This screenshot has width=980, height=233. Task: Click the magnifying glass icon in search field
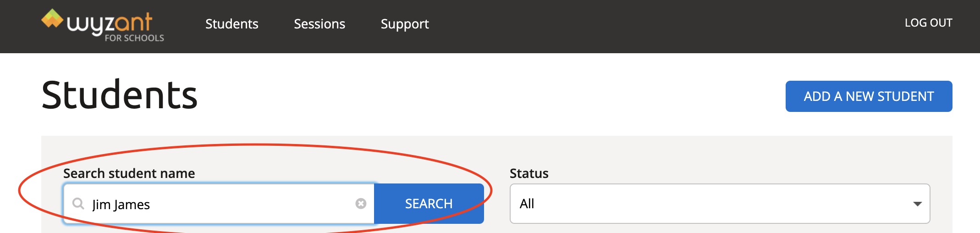pyautogui.click(x=79, y=204)
